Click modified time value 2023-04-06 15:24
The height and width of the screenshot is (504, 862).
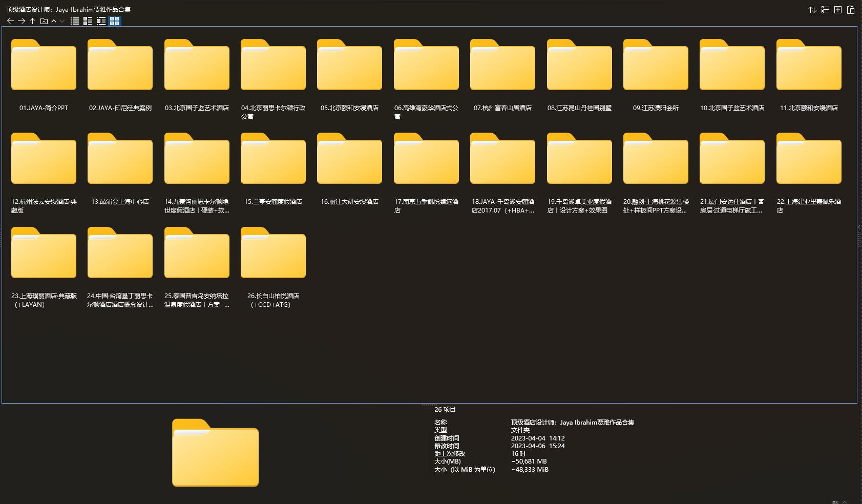point(538,446)
